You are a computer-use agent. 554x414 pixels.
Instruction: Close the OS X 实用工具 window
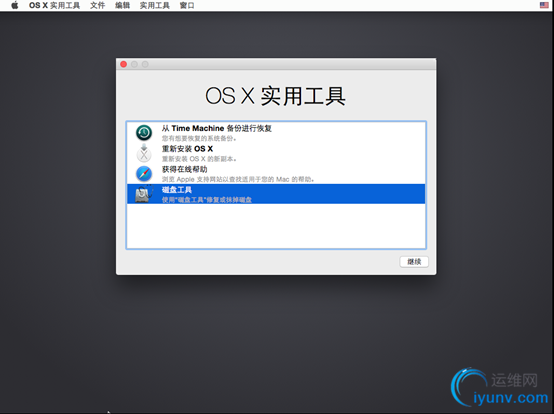click(123, 64)
